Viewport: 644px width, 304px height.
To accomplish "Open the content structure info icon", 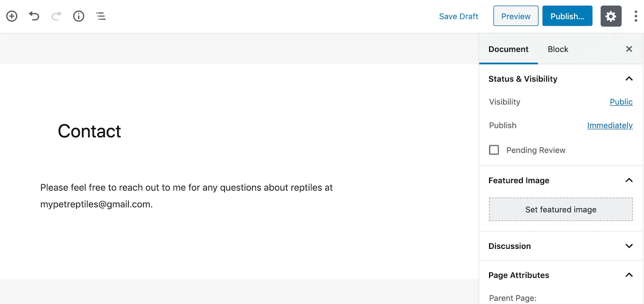I will [x=78, y=16].
